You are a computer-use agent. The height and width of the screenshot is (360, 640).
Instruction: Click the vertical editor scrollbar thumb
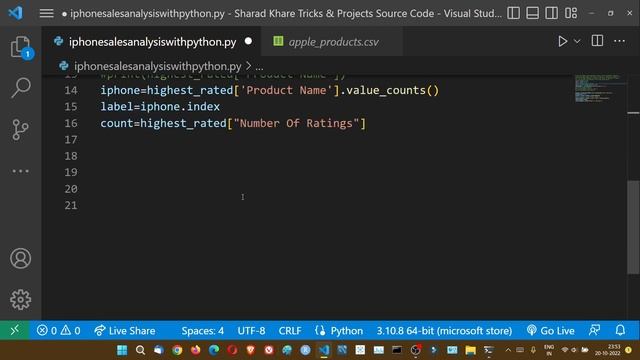[633, 227]
